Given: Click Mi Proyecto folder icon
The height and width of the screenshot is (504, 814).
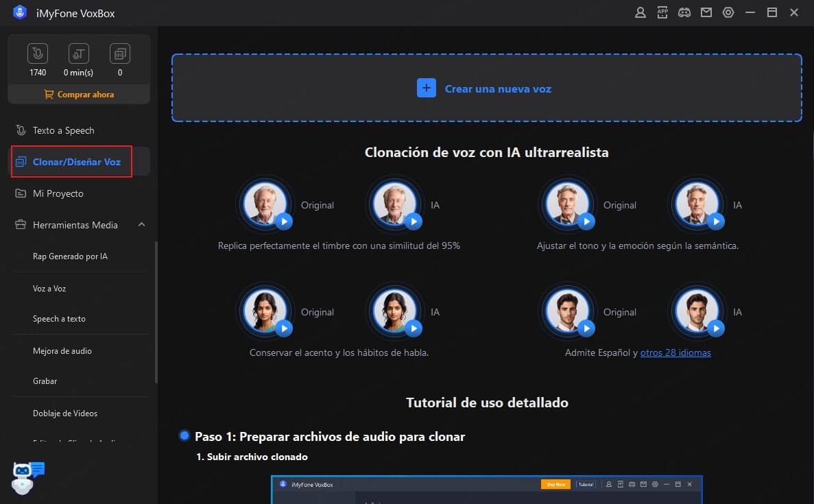Looking at the screenshot, I should (21, 193).
